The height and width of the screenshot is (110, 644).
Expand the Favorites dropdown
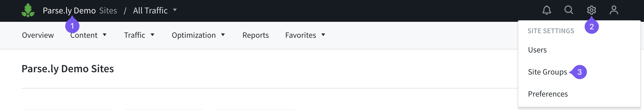pyautogui.click(x=305, y=35)
